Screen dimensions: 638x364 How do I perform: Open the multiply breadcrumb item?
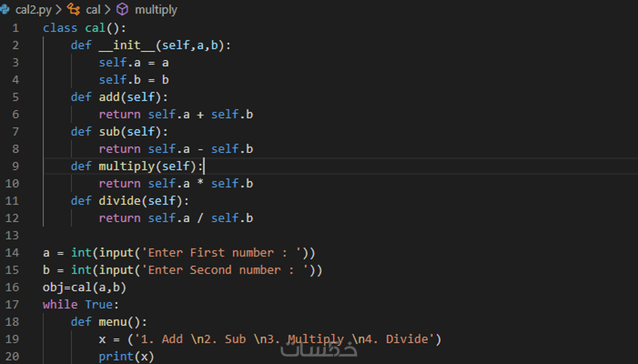[x=156, y=10]
